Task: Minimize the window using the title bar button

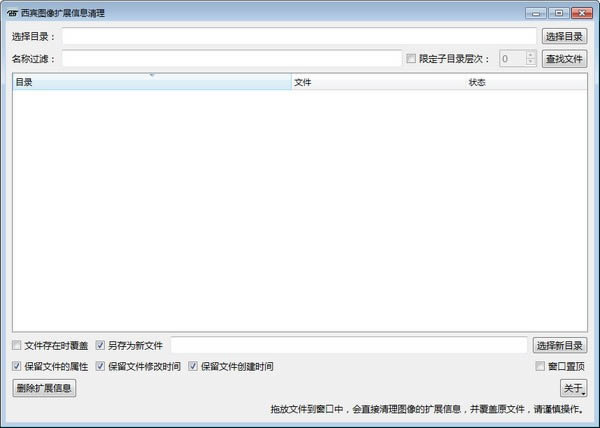Action: (537, 12)
